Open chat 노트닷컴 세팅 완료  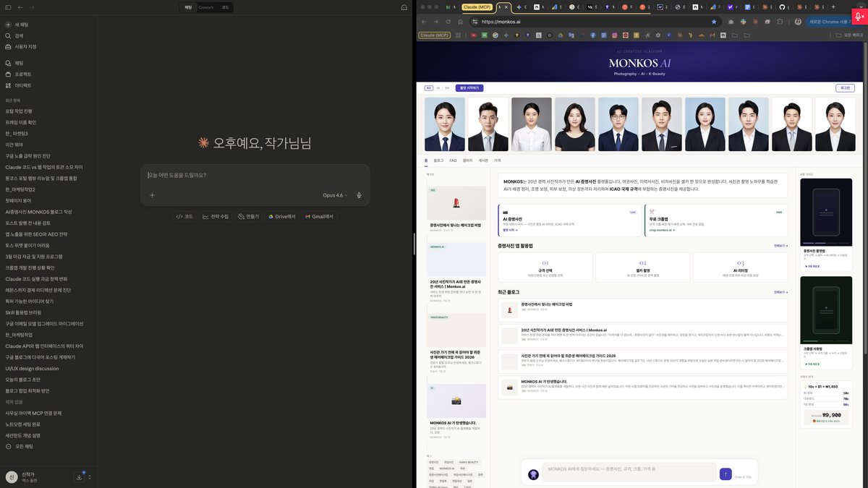(x=22, y=424)
